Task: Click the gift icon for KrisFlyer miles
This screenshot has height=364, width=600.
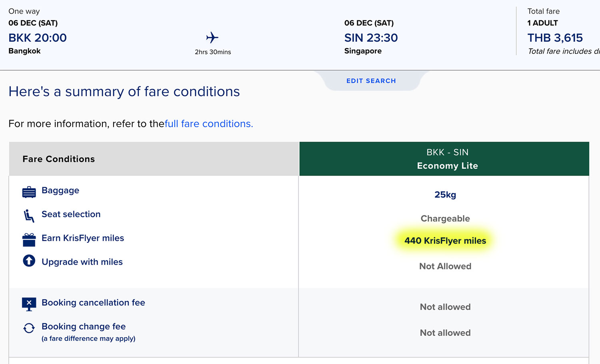Action: (x=29, y=240)
